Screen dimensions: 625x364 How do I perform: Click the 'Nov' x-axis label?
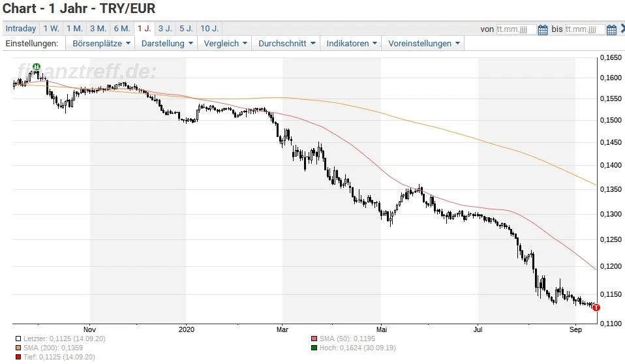pos(89,329)
